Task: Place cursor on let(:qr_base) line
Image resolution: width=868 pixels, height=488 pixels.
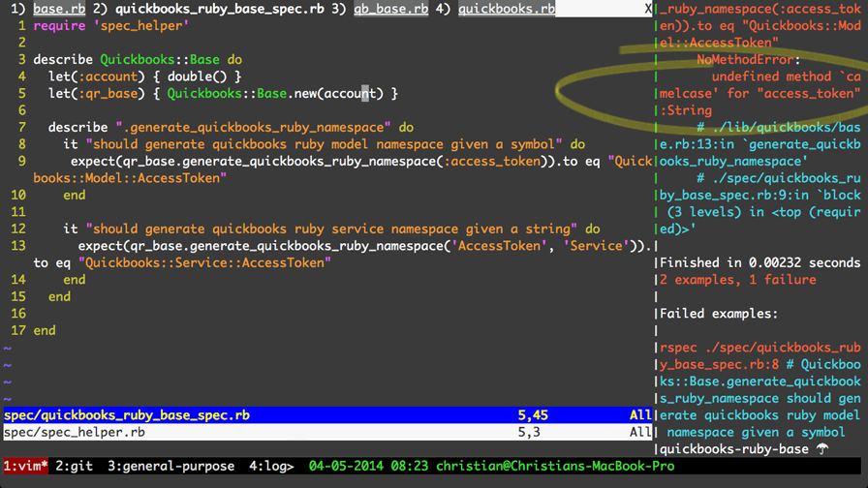Action: pyautogui.click(x=223, y=94)
